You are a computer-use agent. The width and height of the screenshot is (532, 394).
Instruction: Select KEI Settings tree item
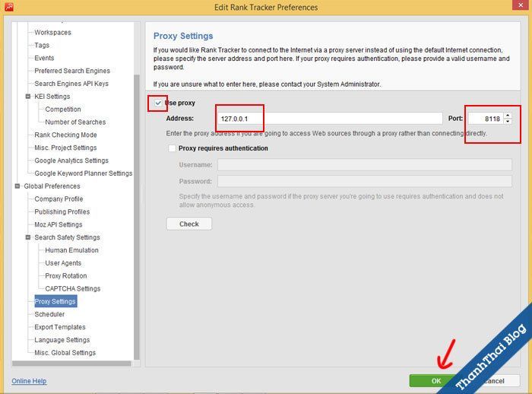[x=52, y=97]
